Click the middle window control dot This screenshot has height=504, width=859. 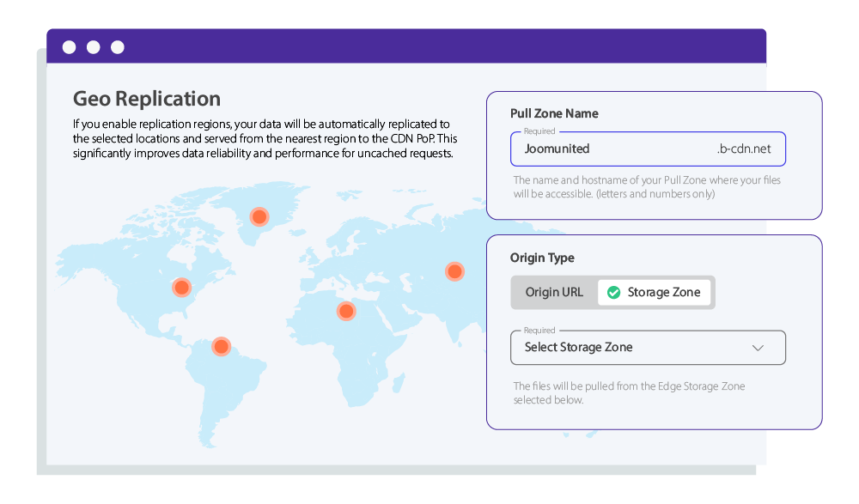[92, 47]
